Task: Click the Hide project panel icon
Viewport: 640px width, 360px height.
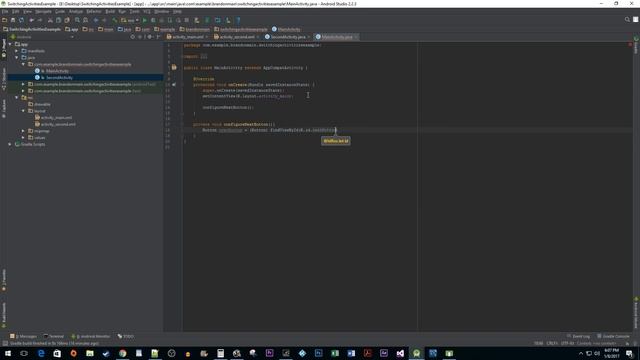Action: coord(158,37)
